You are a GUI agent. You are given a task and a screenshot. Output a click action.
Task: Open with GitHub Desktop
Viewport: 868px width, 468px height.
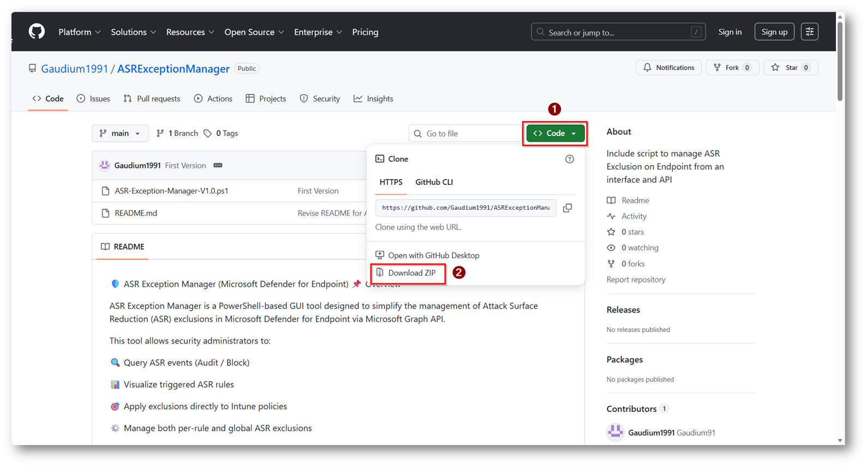click(433, 255)
